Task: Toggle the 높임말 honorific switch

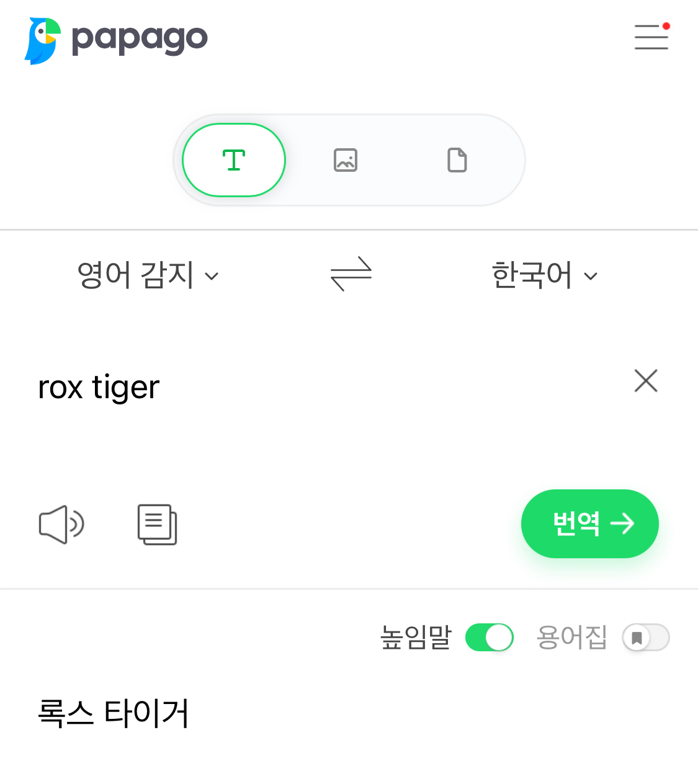Action: pyautogui.click(x=490, y=638)
